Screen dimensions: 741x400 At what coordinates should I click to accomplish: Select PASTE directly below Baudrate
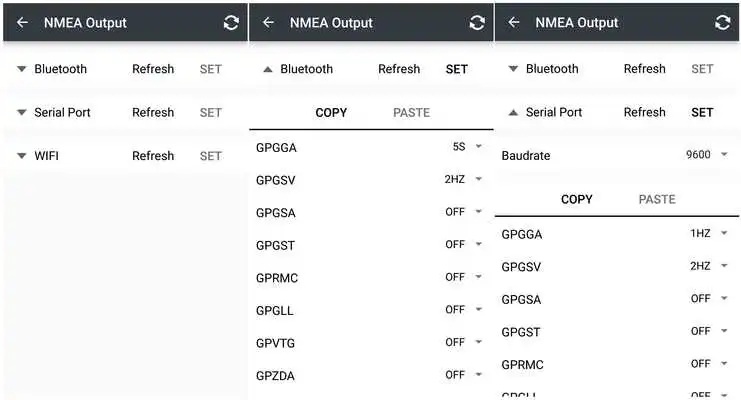[x=657, y=199]
